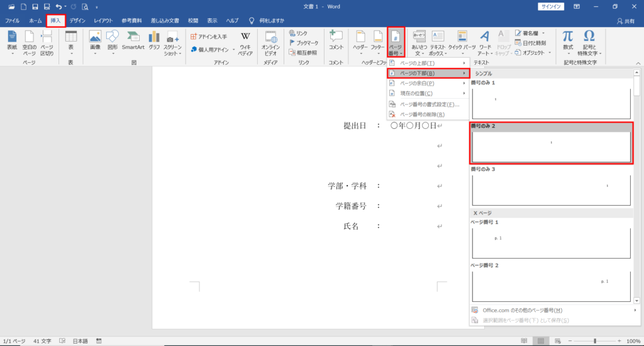Insert a SmartArt graphic
This screenshot has height=346, width=644.
pyautogui.click(x=133, y=40)
